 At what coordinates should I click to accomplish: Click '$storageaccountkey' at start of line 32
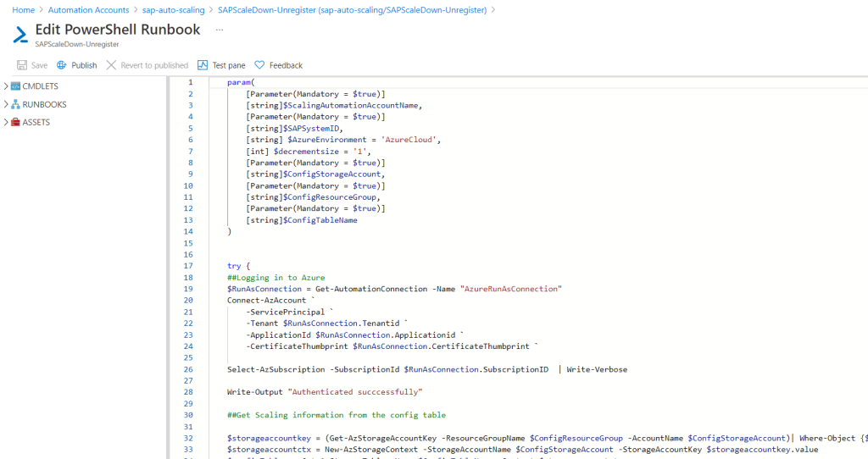tap(269, 438)
